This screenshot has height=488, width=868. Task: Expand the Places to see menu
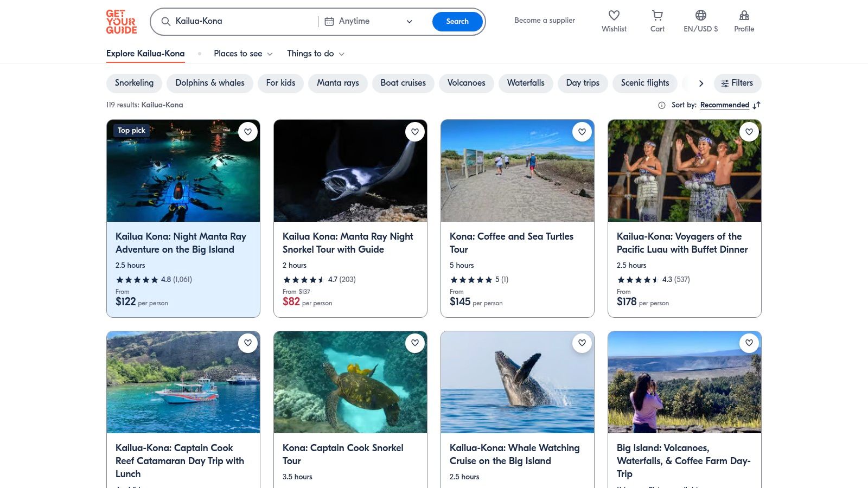point(243,54)
